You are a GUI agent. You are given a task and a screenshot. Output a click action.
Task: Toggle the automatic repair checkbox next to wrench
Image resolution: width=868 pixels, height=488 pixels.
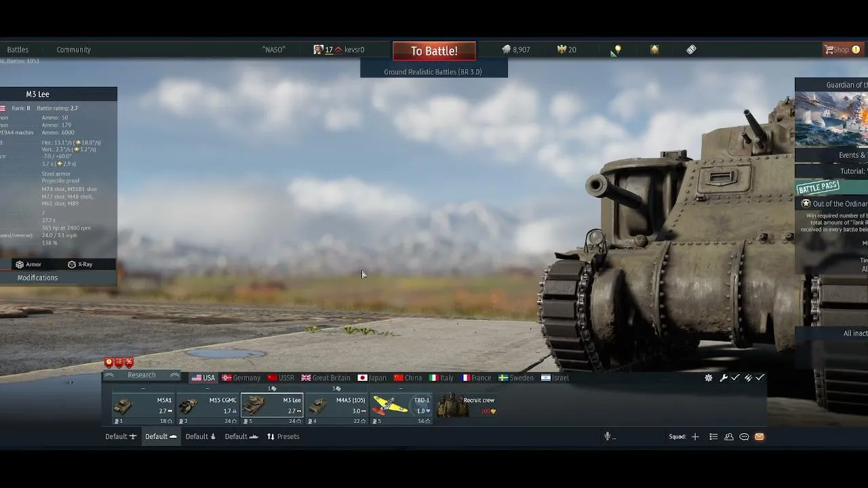click(735, 378)
